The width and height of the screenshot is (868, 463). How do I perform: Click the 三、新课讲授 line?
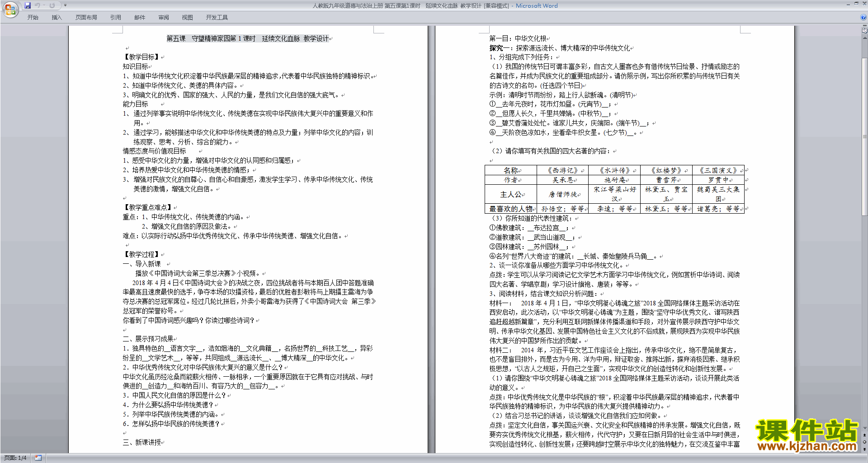click(142, 443)
